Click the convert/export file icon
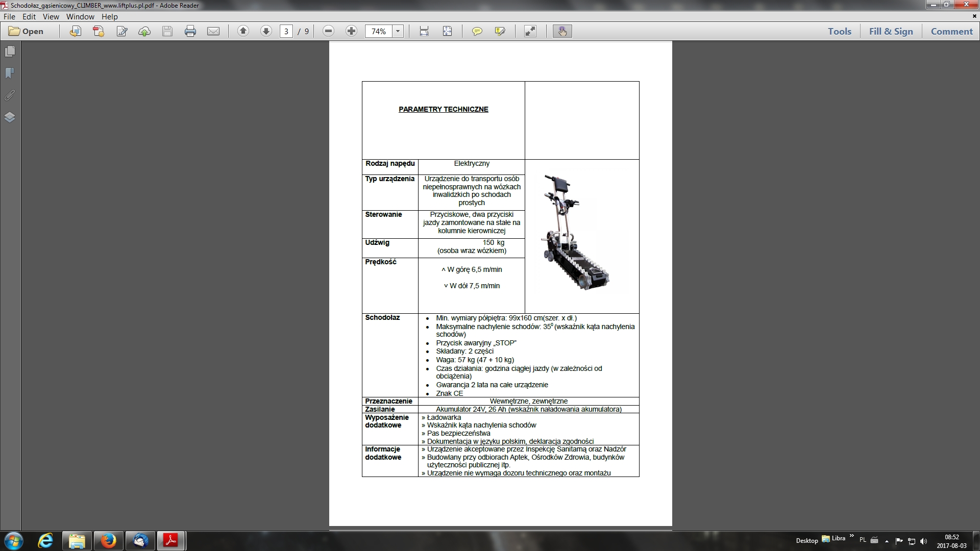 [x=76, y=31]
